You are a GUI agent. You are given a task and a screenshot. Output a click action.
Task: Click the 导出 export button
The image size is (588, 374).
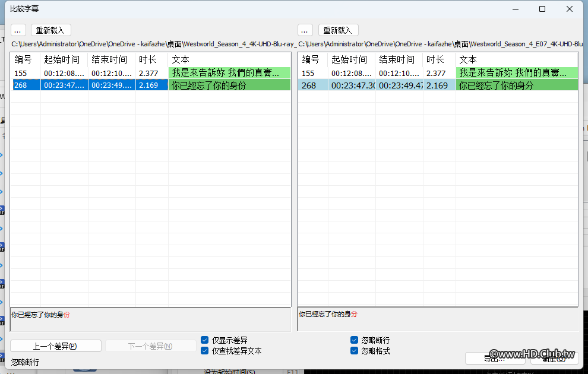[x=495, y=358]
